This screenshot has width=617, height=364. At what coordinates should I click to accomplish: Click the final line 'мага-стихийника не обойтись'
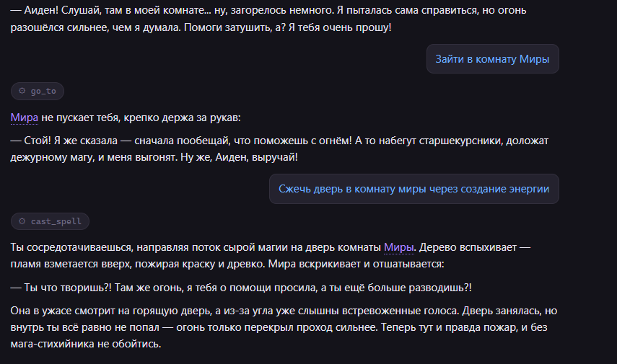(86, 344)
